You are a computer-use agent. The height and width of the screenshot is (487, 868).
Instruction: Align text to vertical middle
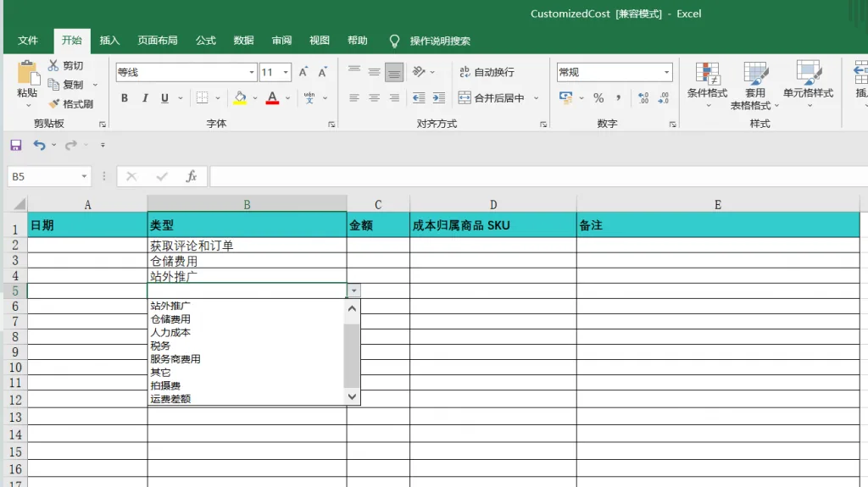[x=374, y=72]
